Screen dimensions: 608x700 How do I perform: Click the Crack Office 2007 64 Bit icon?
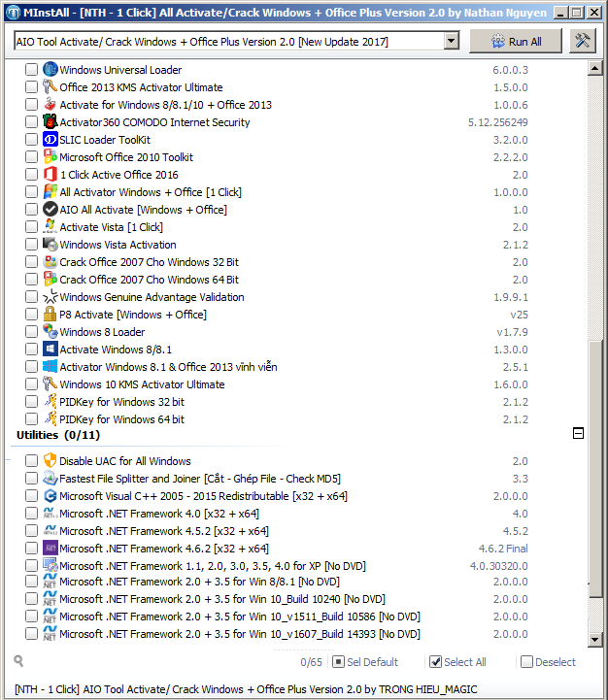coord(51,279)
